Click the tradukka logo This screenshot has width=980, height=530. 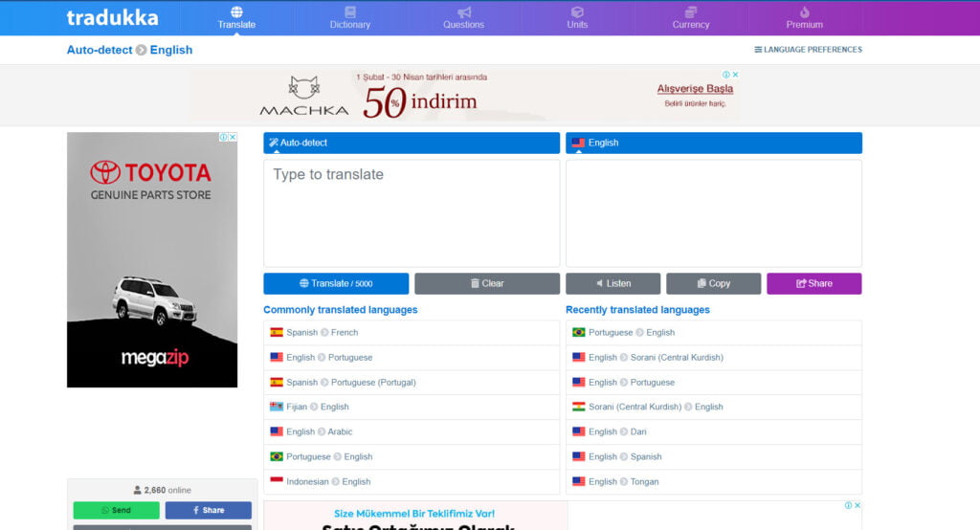point(112,17)
